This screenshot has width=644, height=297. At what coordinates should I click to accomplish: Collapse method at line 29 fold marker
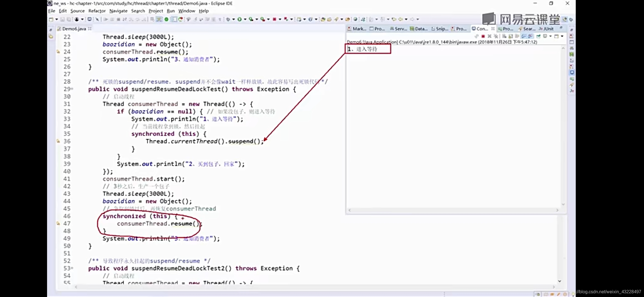[x=72, y=89]
